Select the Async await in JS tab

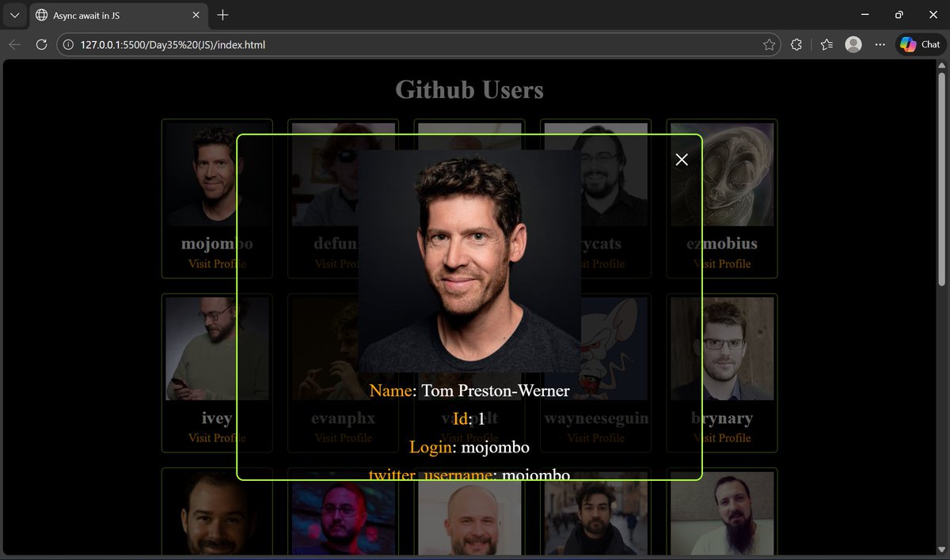pos(117,15)
